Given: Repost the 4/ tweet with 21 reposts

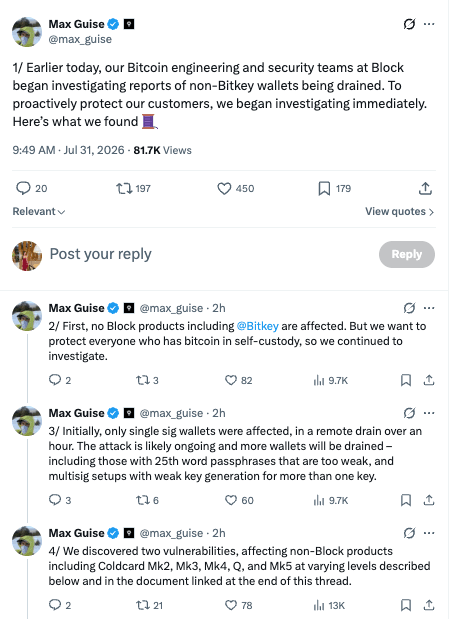Looking at the screenshot, I should click(149, 605).
